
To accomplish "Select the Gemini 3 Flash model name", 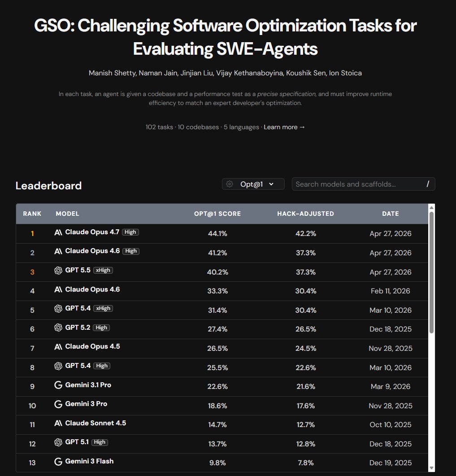I will (x=90, y=462).
